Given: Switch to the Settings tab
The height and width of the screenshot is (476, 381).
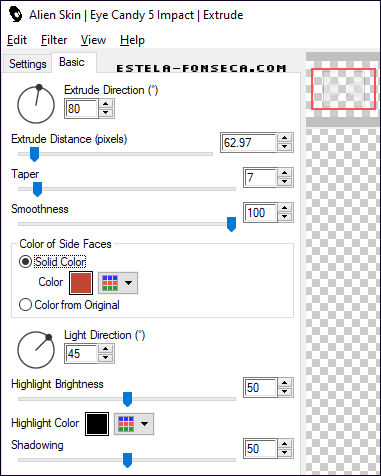Looking at the screenshot, I should [x=28, y=64].
